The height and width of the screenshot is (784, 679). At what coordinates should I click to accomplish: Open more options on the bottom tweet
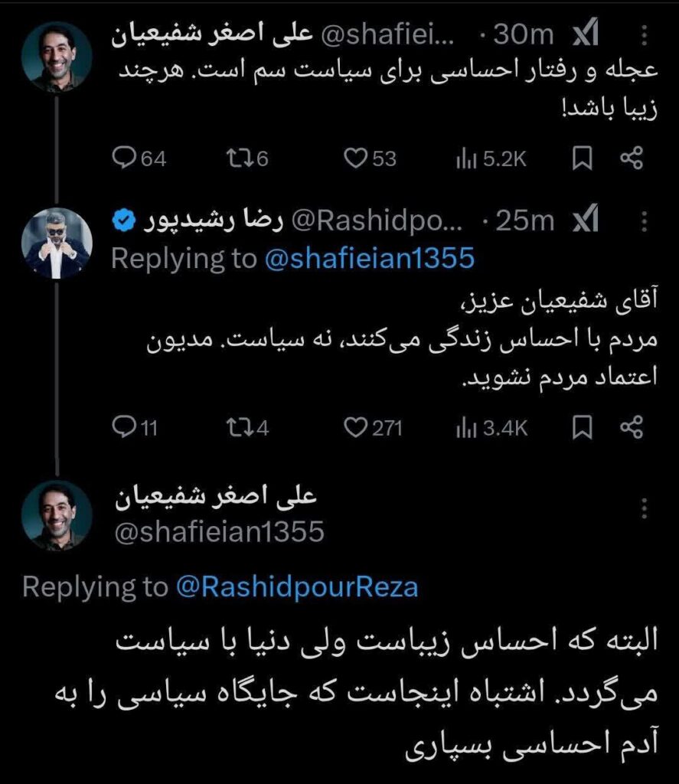[x=643, y=507]
